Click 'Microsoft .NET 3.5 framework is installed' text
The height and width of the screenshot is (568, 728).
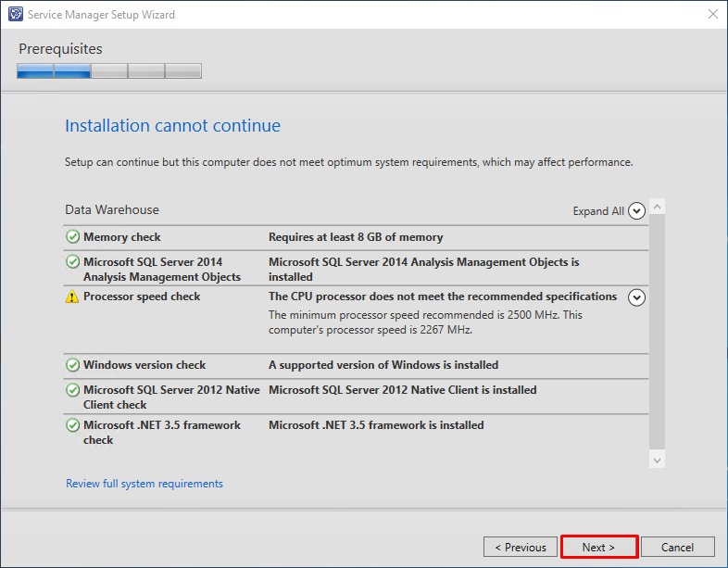tap(376, 425)
